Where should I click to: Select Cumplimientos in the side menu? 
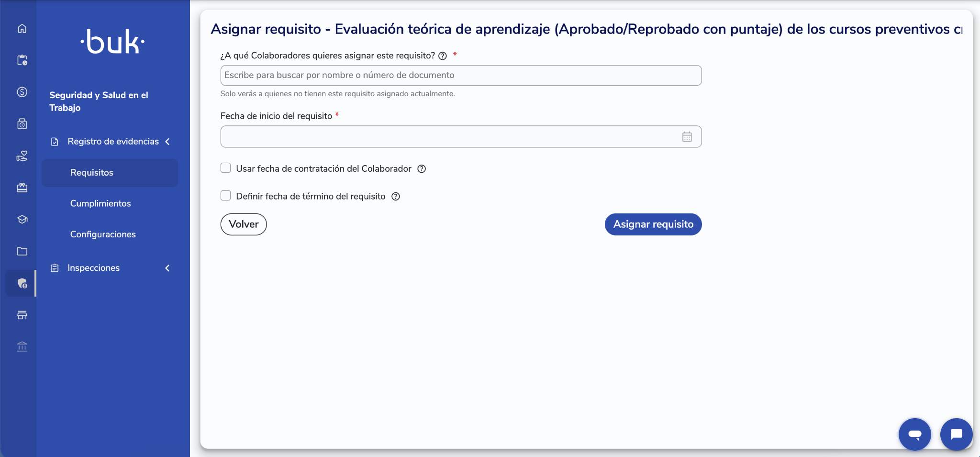point(100,203)
